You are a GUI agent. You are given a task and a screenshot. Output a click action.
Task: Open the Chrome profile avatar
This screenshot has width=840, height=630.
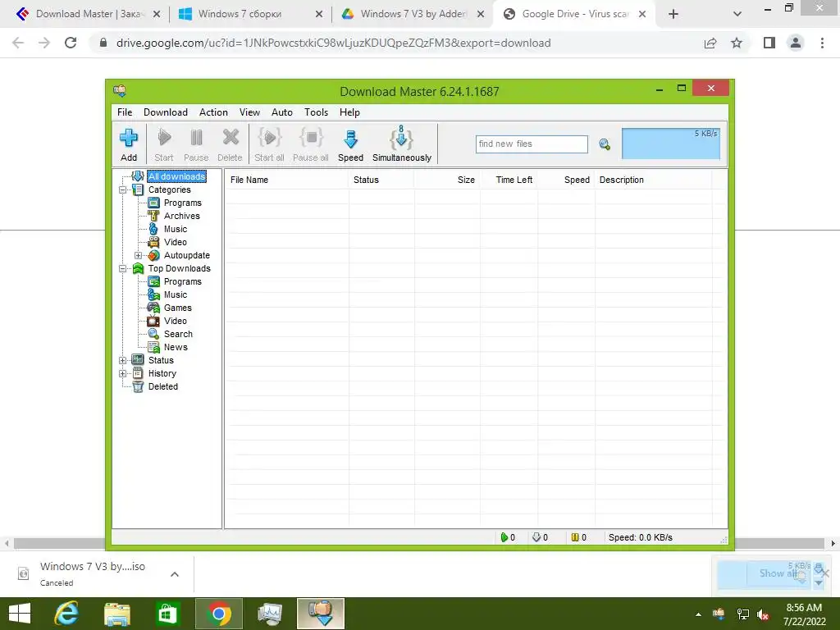[x=796, y=43]
